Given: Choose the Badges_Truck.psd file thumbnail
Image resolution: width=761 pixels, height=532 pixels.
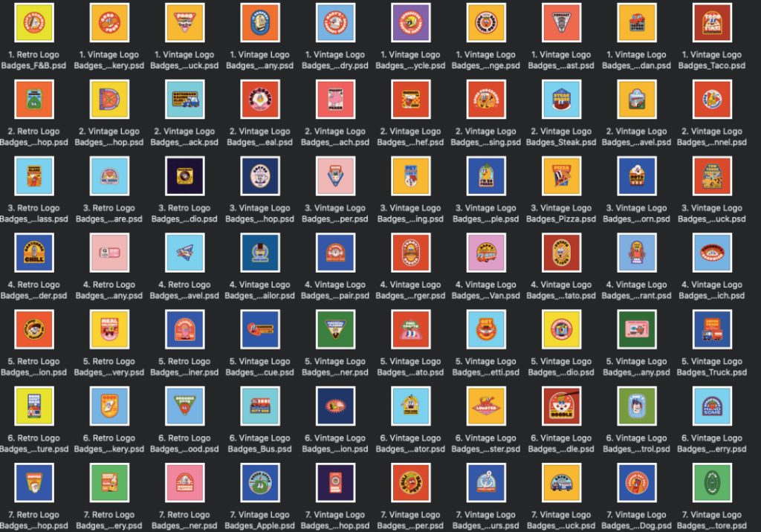Looking at the screenshot, I should (x=711, y=329).
